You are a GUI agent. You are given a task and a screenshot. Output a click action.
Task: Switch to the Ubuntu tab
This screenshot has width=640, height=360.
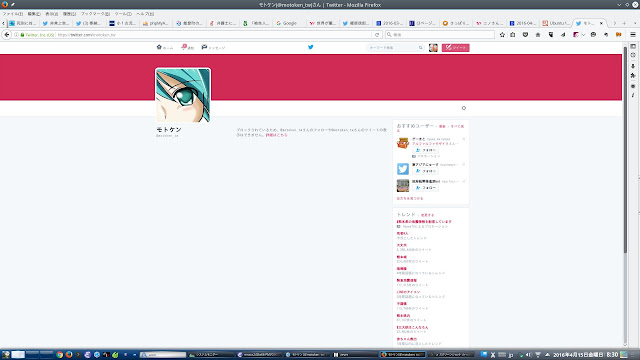point(556,23)
